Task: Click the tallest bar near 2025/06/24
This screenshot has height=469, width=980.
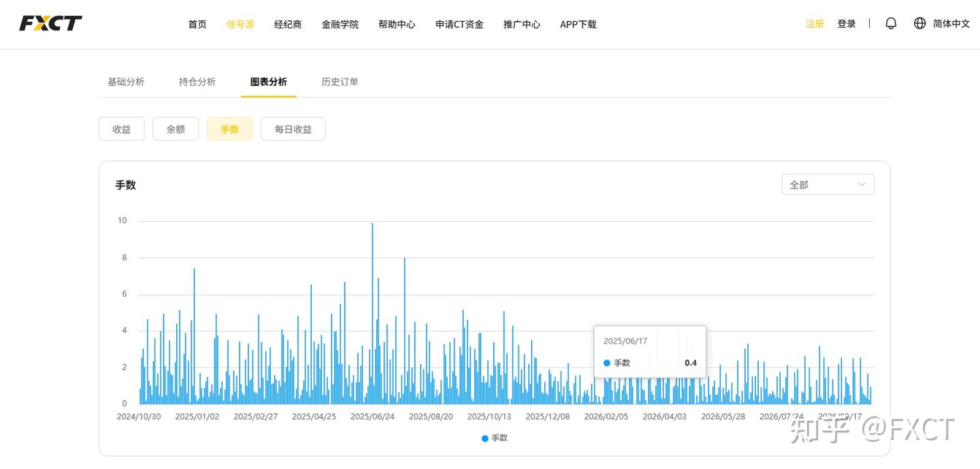Action: pyautogui.click(x=372, y=313)
